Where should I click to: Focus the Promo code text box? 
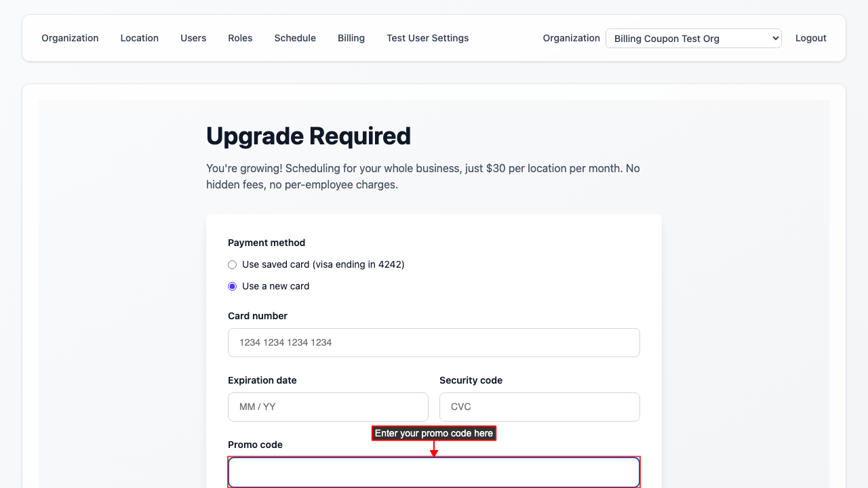coord(434,472)
